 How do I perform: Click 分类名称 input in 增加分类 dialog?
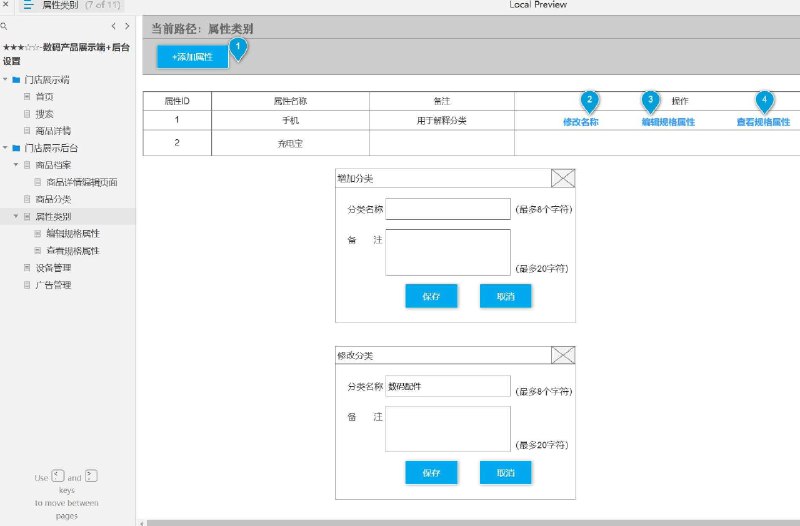point(447,209)
